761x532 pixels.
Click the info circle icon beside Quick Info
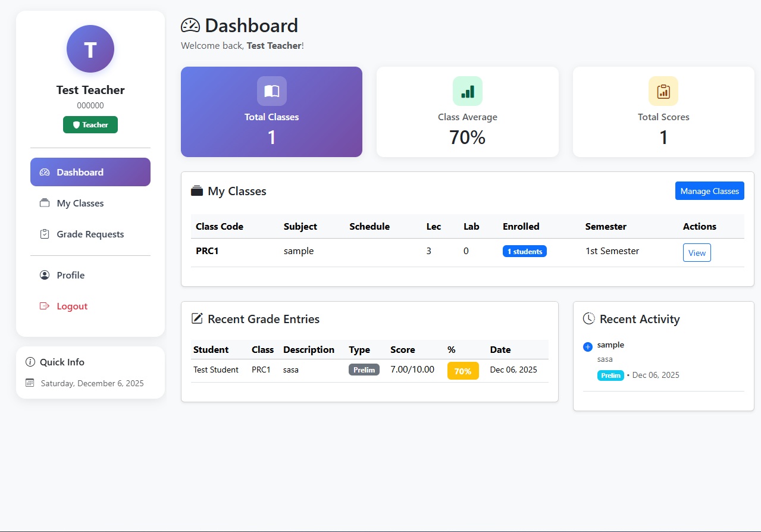(30, 362)
